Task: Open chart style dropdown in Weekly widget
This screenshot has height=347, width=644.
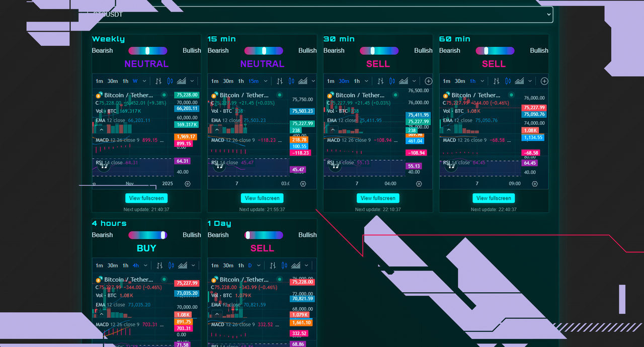Action: (x=193, y=81)
